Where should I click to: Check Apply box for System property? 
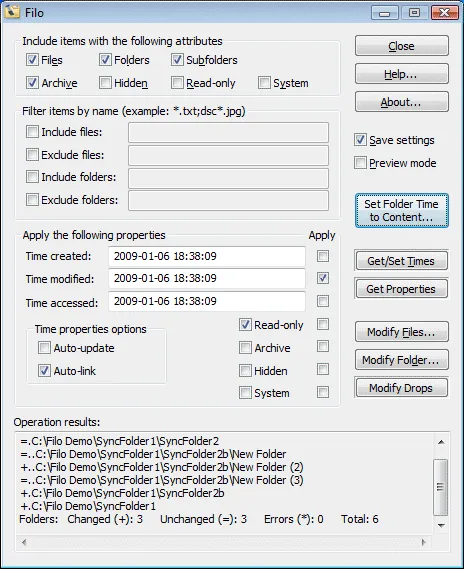(x=323, y=392)
